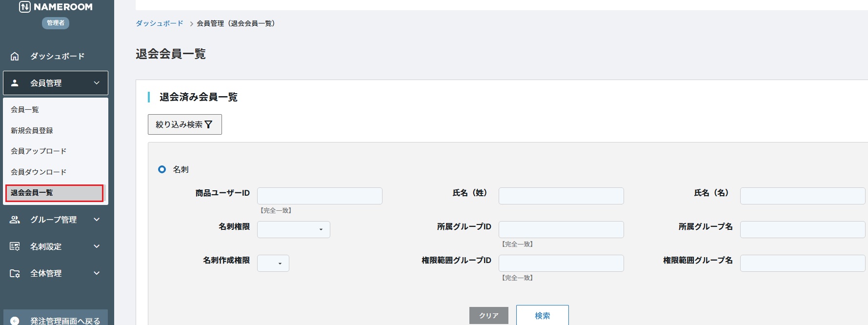Open the 名刺作成権限 dropdown

273,263
